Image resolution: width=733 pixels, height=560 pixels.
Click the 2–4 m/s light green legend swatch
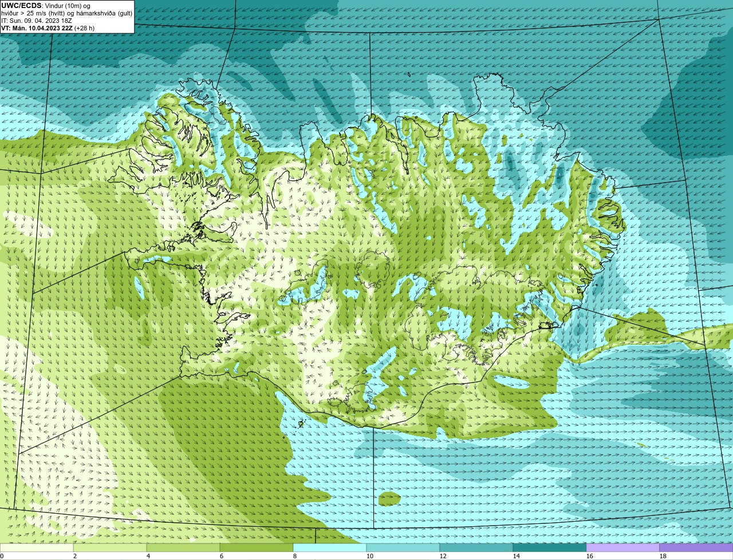110,547
